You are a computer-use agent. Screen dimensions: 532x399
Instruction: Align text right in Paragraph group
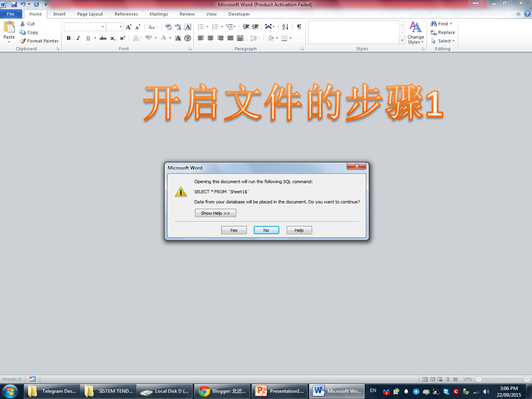pyautogui.click(x=220, y=38)
